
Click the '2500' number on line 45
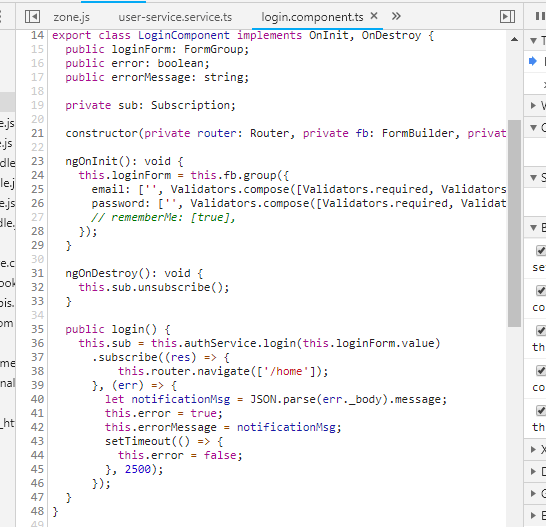tap(138, 469)
